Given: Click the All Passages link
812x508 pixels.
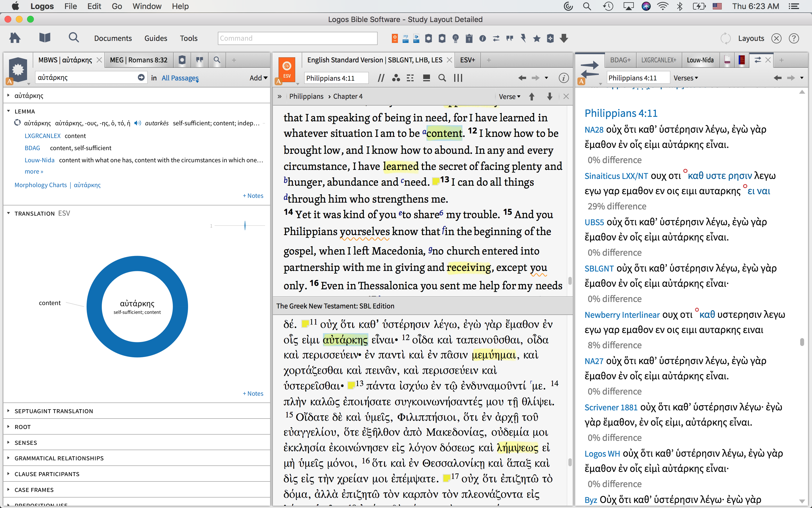Looking at the screenshot, I should point(180,78).
